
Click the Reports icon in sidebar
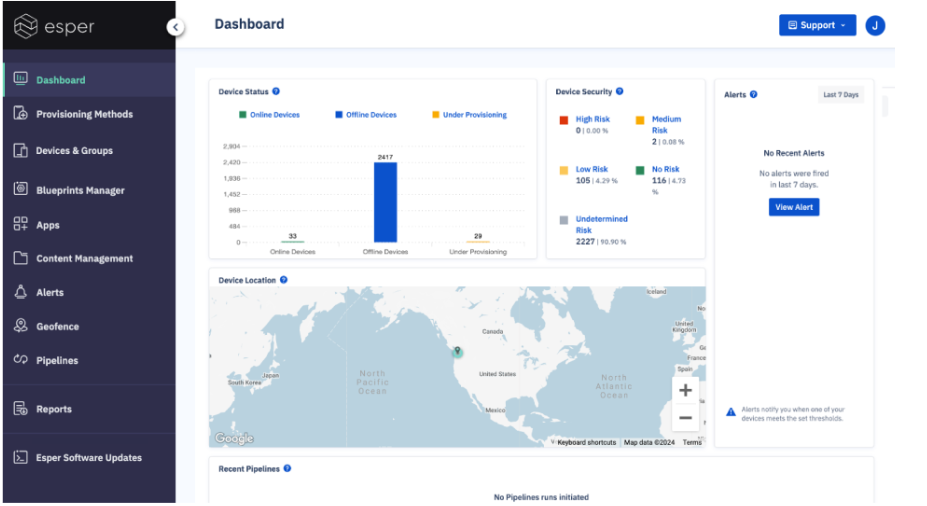(x=21, y=408)
